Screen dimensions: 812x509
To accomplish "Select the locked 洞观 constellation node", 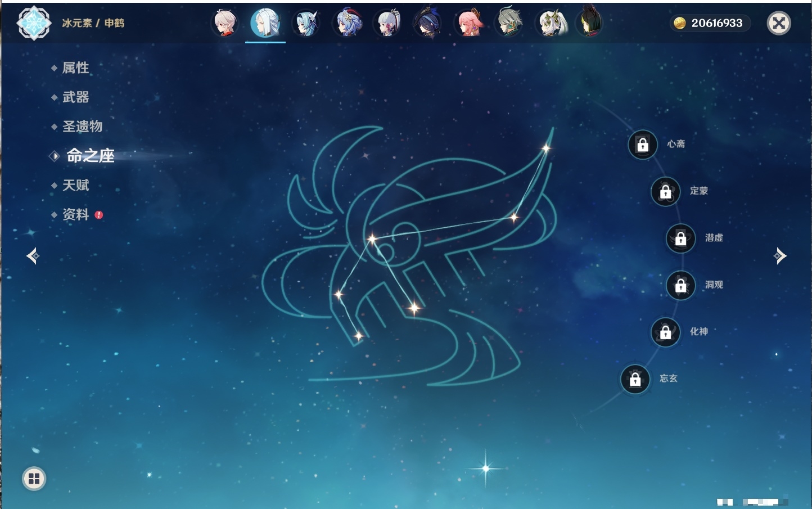I will click(681, 285).
